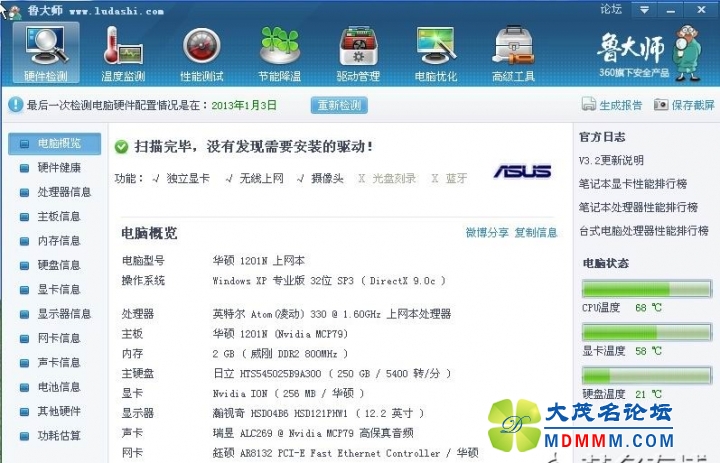Click the 重新检测 re-detect button

pos(339,105)
